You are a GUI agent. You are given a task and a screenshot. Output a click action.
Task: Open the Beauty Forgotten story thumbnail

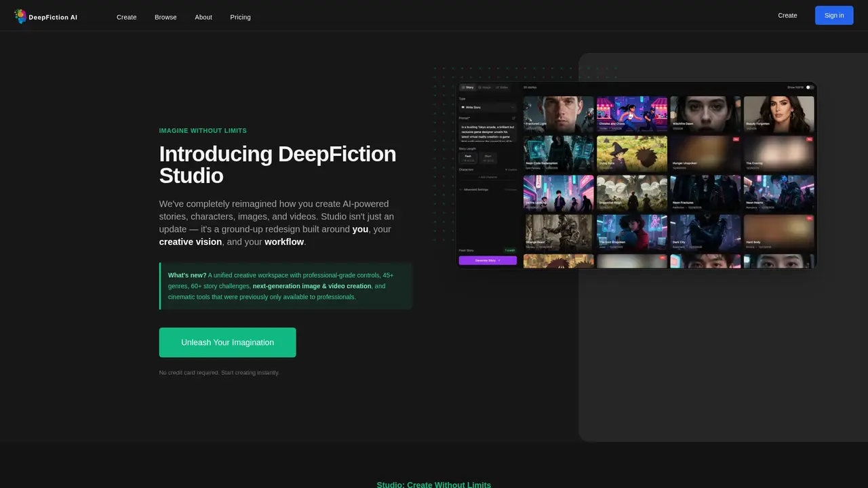pyautogui.click(x=778, y=114)
